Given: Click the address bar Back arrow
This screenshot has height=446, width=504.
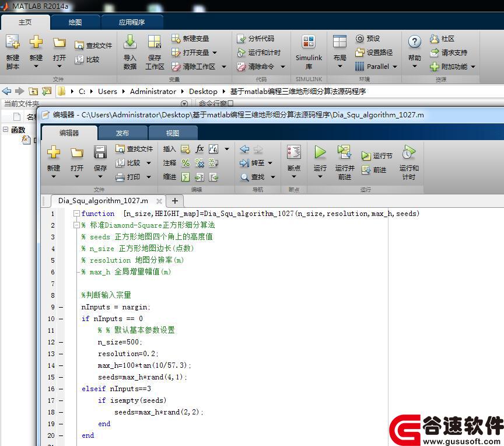Looking at the screenshot, I should [6, 91].
